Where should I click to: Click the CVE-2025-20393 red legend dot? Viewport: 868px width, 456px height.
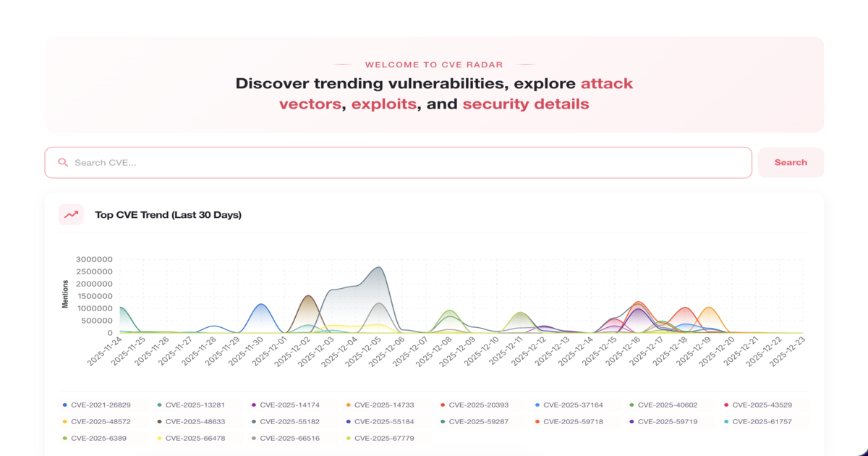[x=443, y=405]
